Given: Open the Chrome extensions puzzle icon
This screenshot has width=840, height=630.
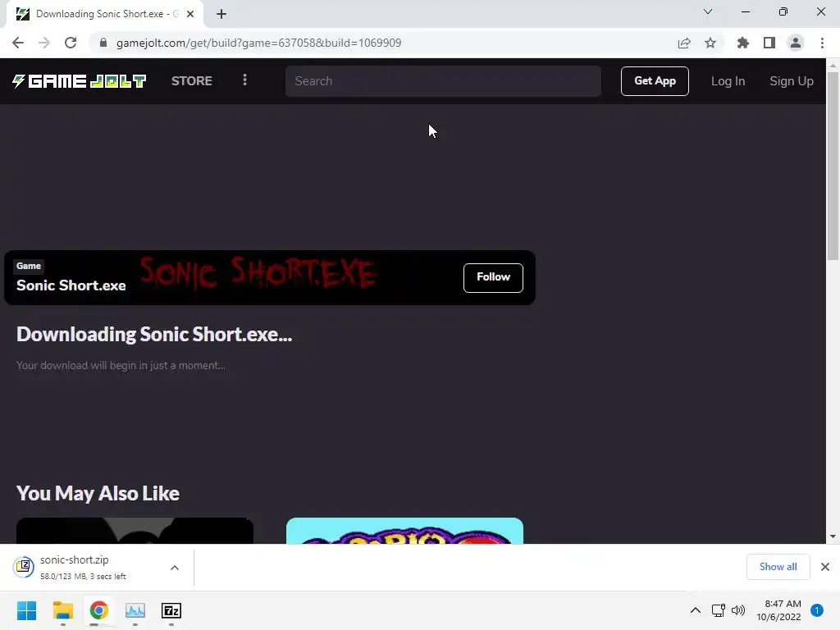Looking at the screenshot, I should tap(743, 43).
